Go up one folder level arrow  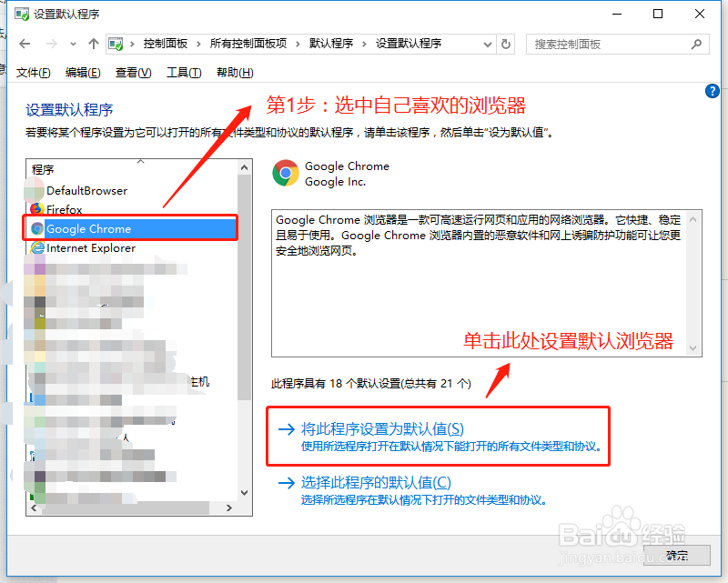click(x=94, y=44)
